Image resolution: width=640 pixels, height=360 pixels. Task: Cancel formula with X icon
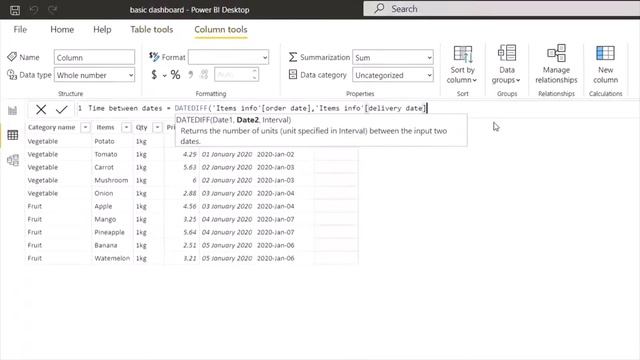tap(41, 109)
